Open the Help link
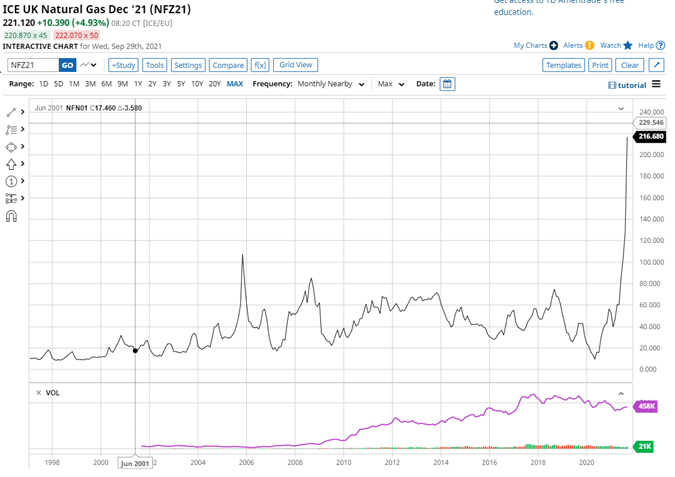Image resolution: width=675 pixels, height=477 pixels. click(x=646, y=45)
